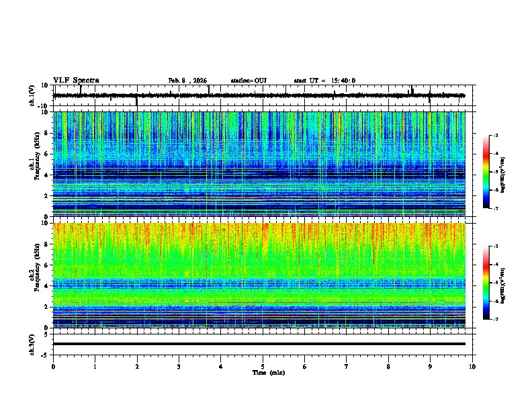Click the "ch.3(V)" axis label
This screenshot has height=411, width=532.
tap(32, 345)
